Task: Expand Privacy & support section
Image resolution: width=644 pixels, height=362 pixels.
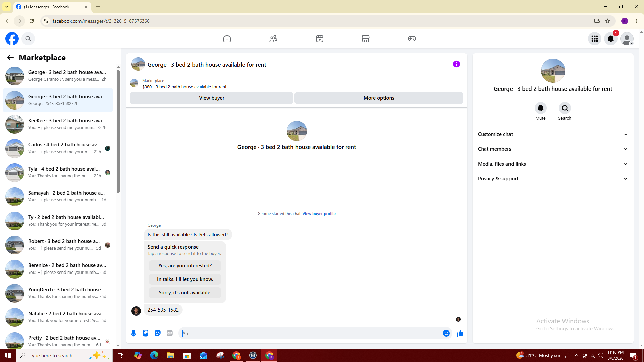Action: 552,179
